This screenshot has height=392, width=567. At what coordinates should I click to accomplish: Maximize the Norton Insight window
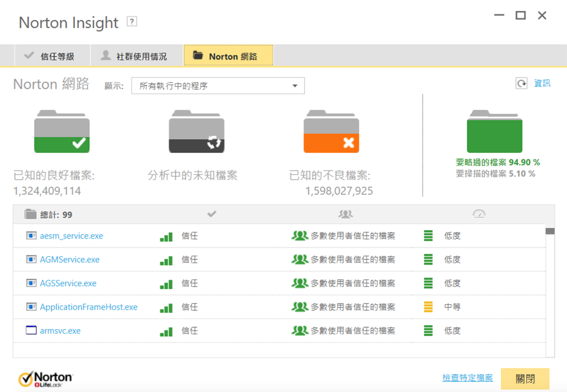tap(521, 15)
